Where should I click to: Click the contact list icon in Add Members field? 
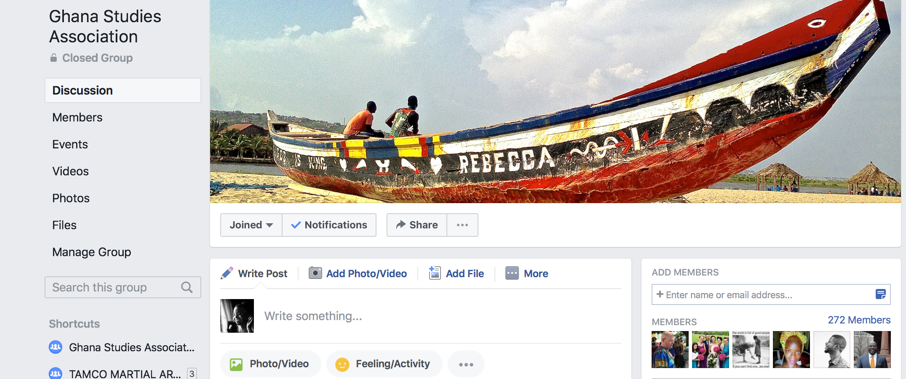pos(881,295)
